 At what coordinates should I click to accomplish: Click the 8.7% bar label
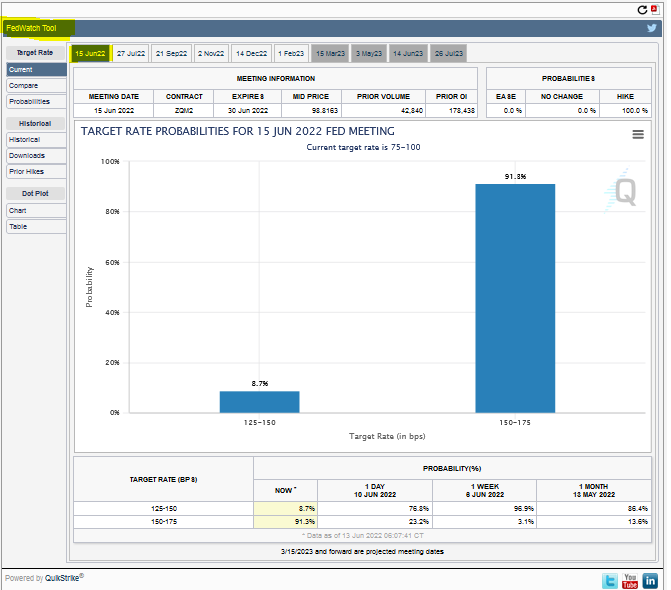pos(260,383)
